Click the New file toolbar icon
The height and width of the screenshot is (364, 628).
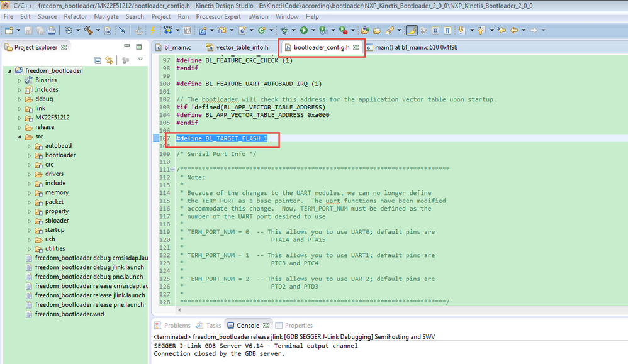[9, 30]
